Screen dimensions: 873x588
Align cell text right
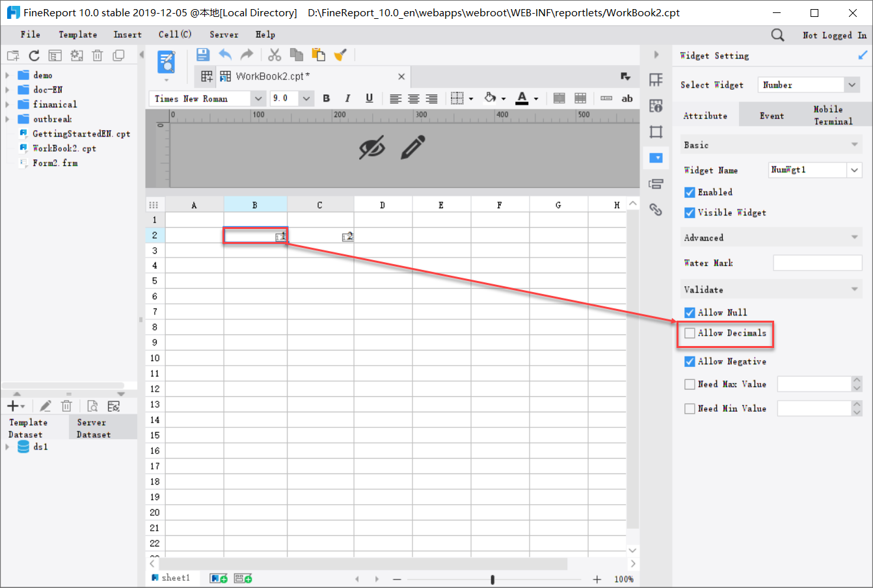432,99
